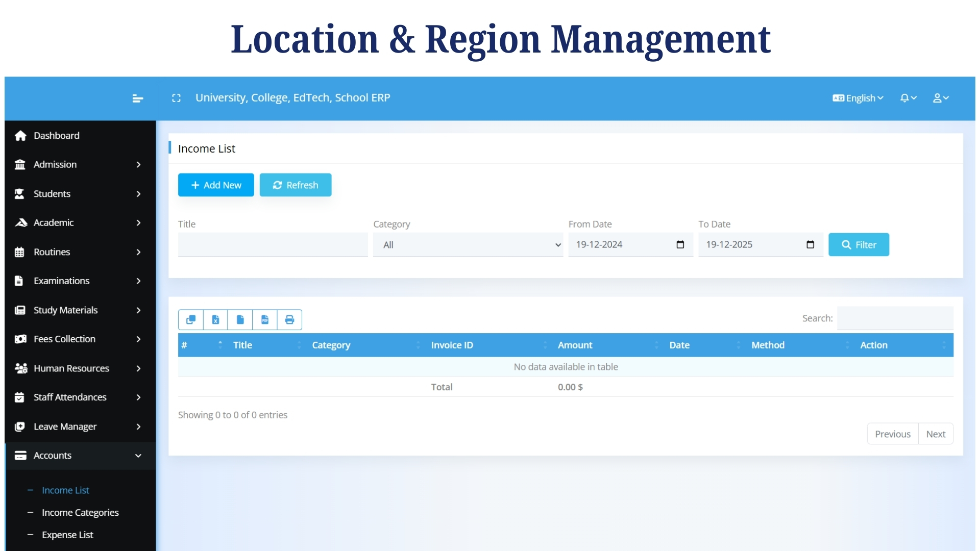Select Expense List from sidebar
Viewport: 980px width, 551px height.
(x=67, y=535)
